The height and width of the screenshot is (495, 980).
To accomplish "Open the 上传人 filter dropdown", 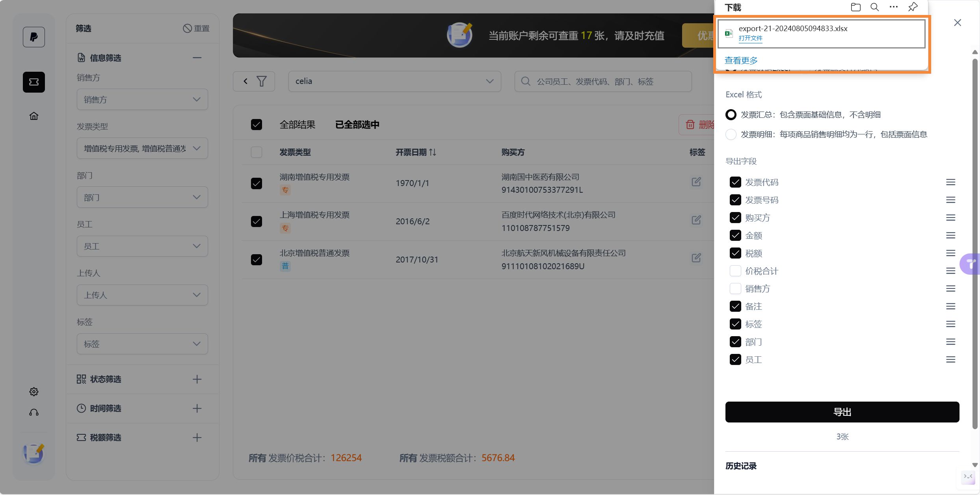I will [x=142, y=295].
